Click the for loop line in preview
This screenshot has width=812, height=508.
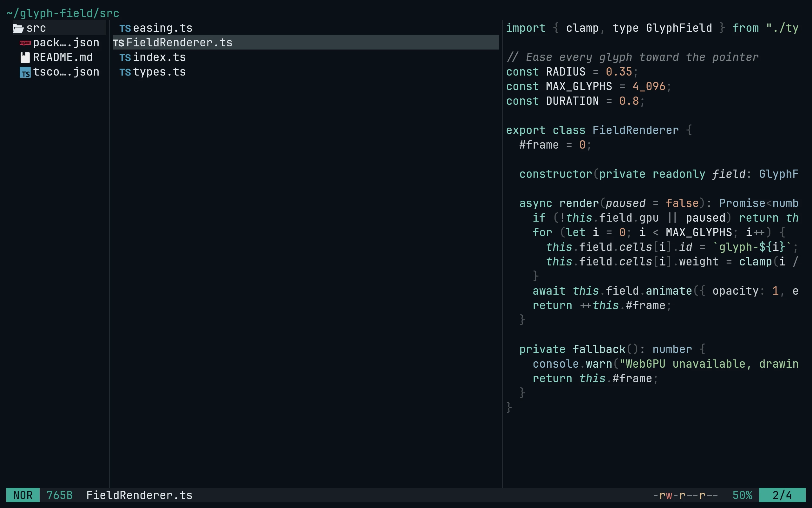pyautogui.click(x=659, y=232)
